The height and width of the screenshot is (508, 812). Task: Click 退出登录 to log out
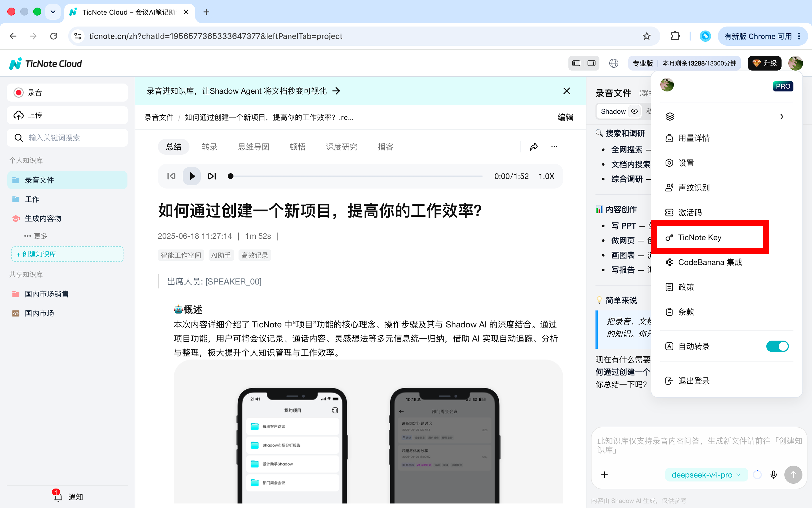(x=726, y=381)
